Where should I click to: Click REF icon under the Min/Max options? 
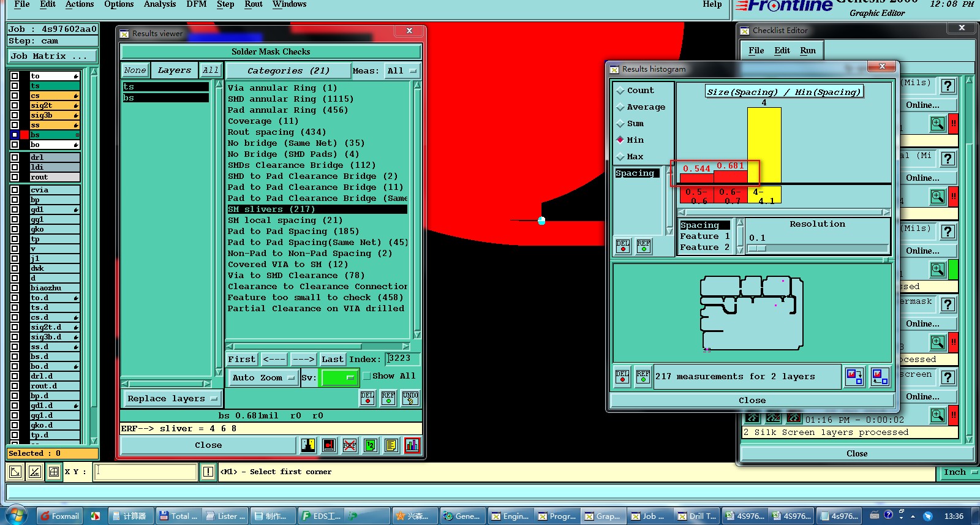pos(644,246)
